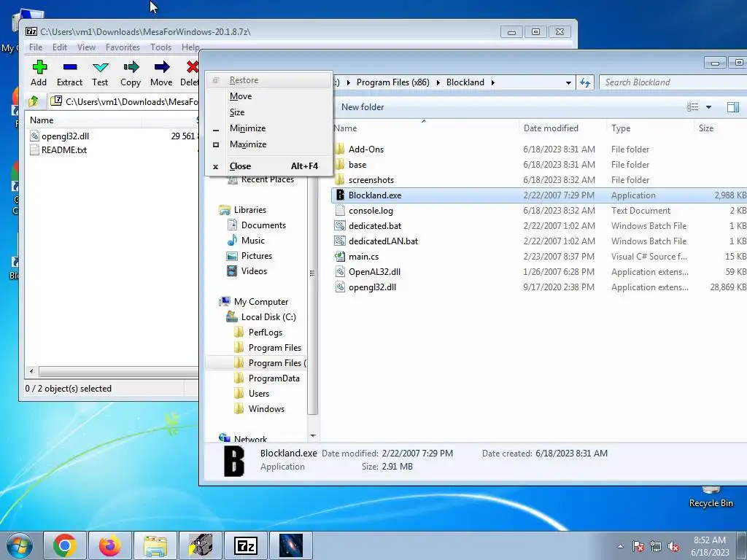Open Windows Explorer taskbar button

155,545
